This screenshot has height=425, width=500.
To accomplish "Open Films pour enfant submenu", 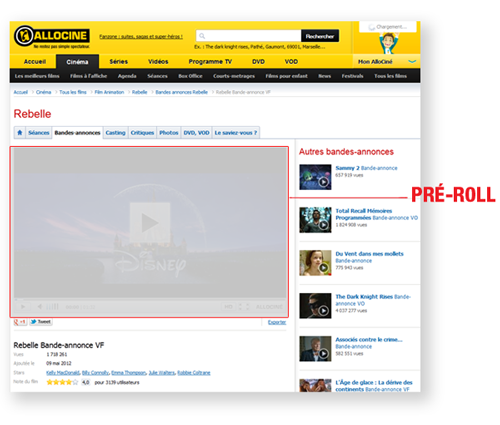I will click(x=286, y=76).
